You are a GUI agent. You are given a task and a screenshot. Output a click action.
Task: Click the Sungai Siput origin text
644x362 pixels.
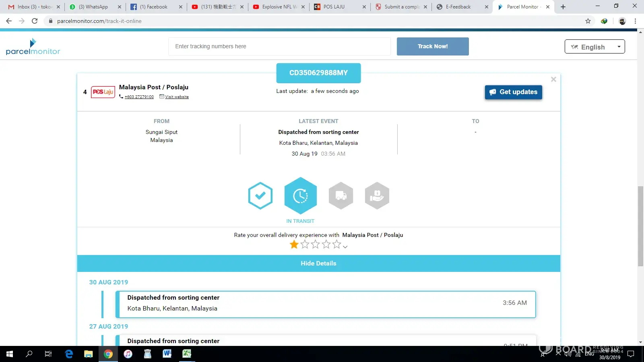coord(161,132)
